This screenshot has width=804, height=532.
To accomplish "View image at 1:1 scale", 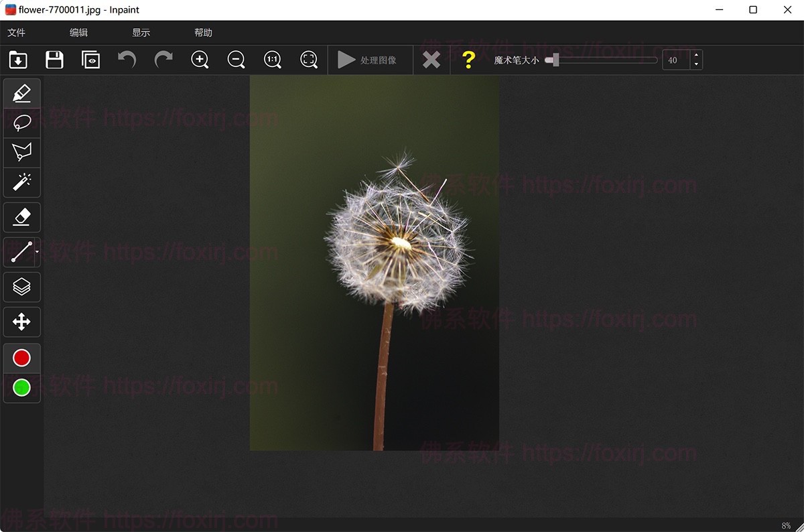I will pyautogui.click(x=272, y=60).
